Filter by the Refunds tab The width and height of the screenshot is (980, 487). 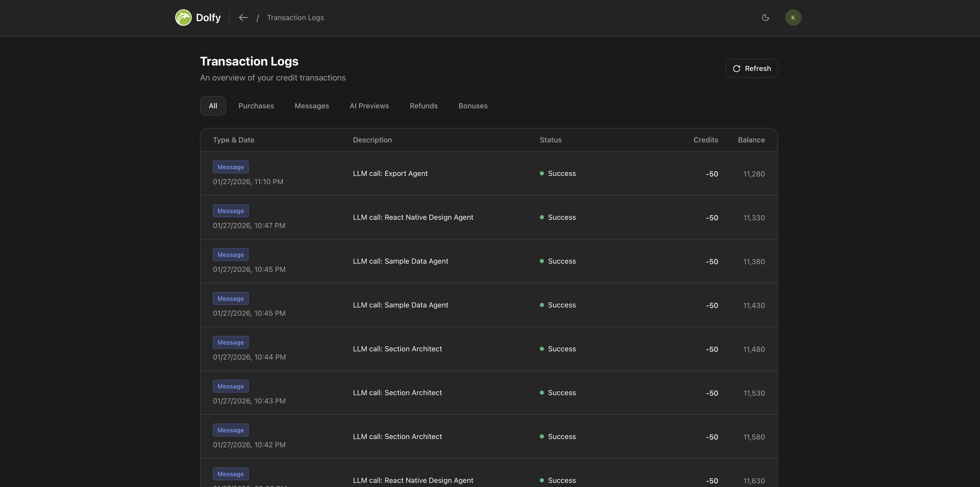click(x=423, y=106)
